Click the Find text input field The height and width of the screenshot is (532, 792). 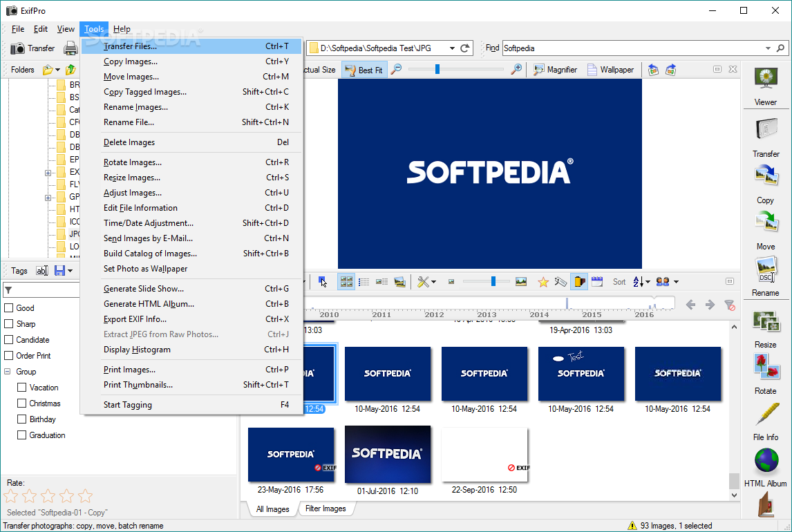632,48
